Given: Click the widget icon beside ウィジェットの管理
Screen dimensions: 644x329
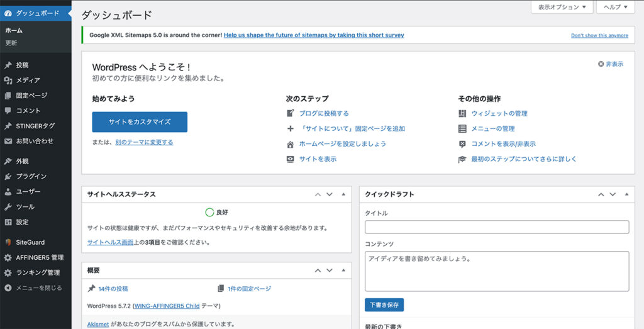Looking at the screenshot, I should [x=462, y=113].
